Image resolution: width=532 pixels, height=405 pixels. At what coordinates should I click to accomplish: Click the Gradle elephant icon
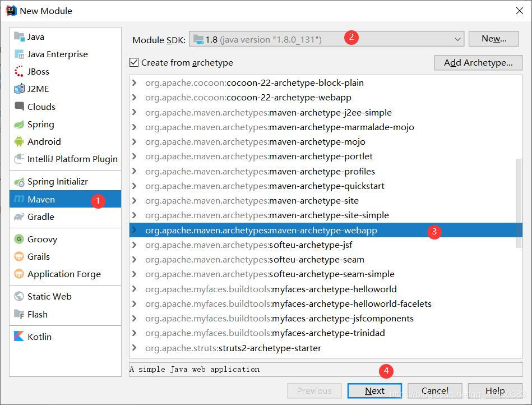[x=19, y=217]
